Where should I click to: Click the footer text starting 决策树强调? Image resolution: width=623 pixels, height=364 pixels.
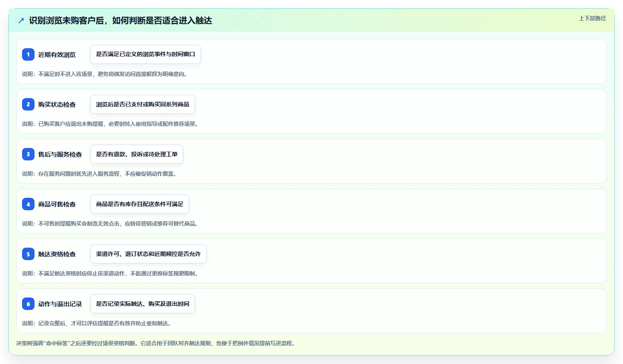[157, 343]
